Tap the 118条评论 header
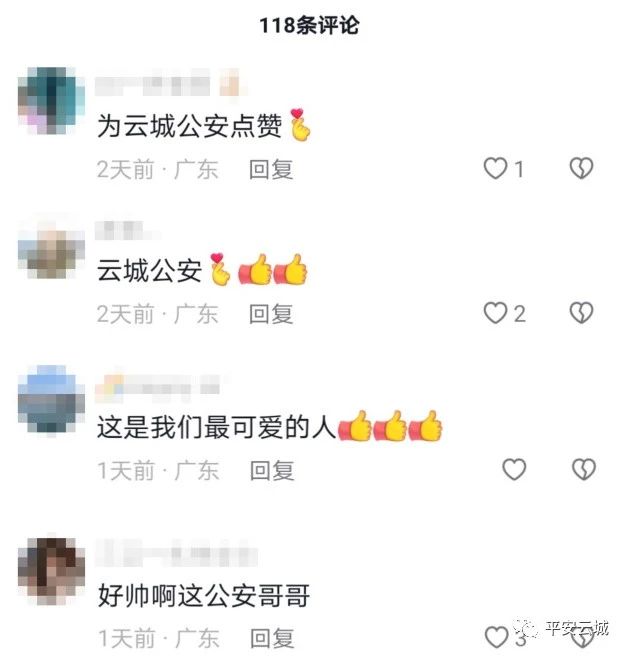629x656 pixels. [x=309, y=25]
